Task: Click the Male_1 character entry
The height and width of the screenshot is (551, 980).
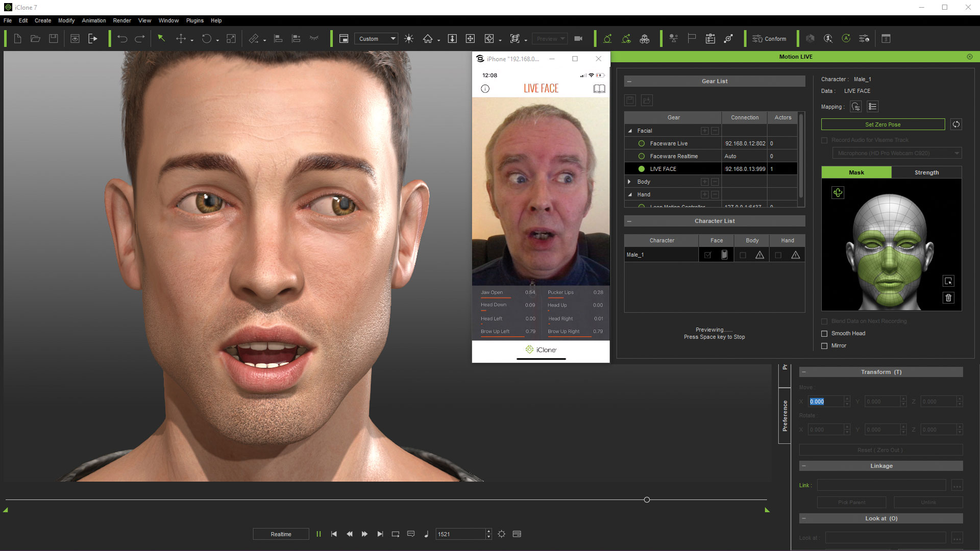Action: [661, 255]
